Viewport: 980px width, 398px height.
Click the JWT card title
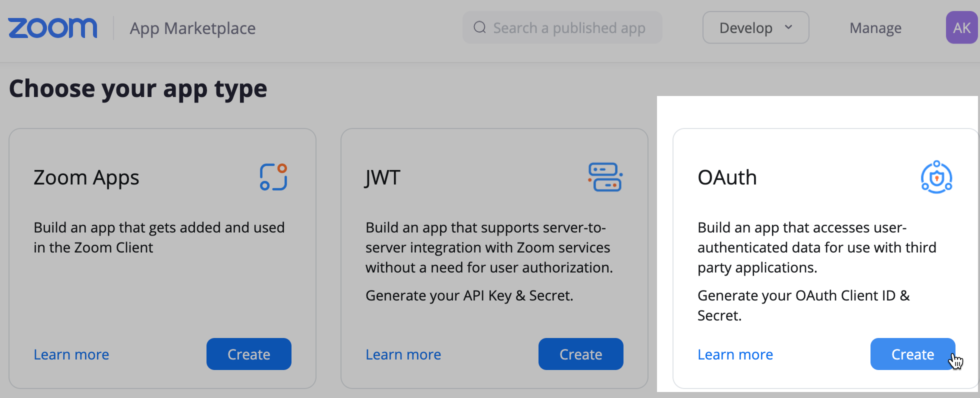(382, 178)
